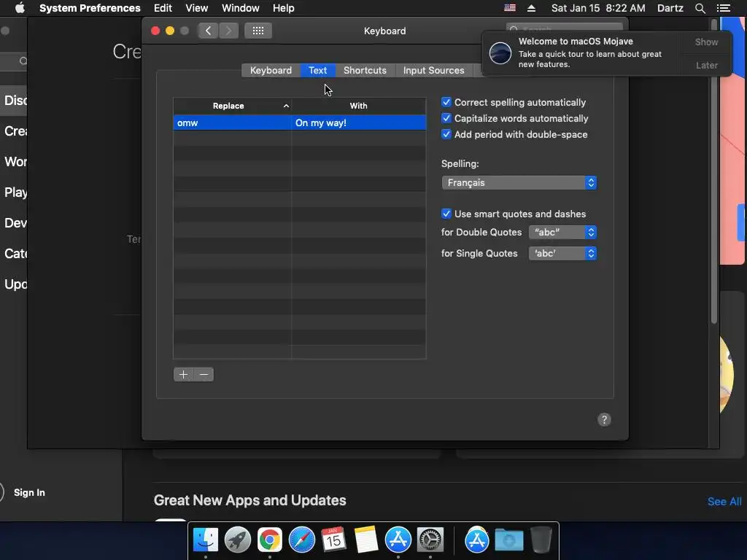The image size is (747, 560).
Task: Click Show on the Mojave notification
Action: (x=706, y=42)
